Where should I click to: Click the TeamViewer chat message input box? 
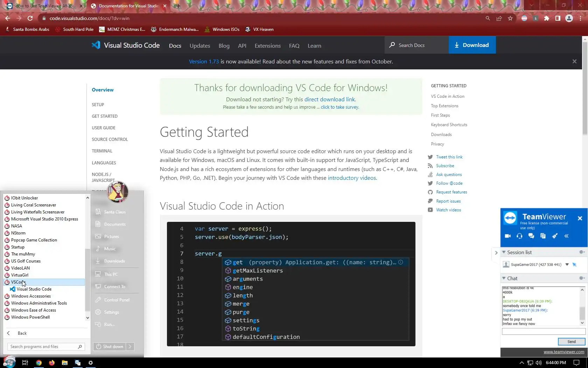(x=544, y=331)
